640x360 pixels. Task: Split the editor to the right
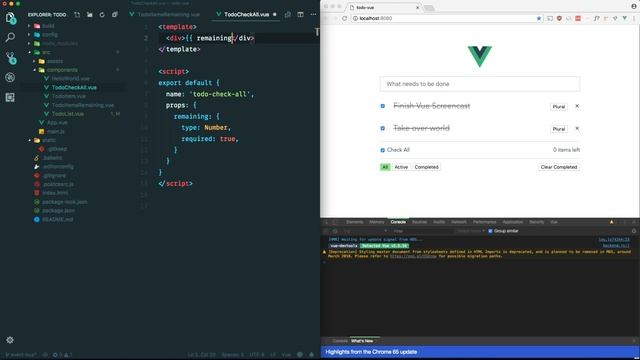(300, 14)
